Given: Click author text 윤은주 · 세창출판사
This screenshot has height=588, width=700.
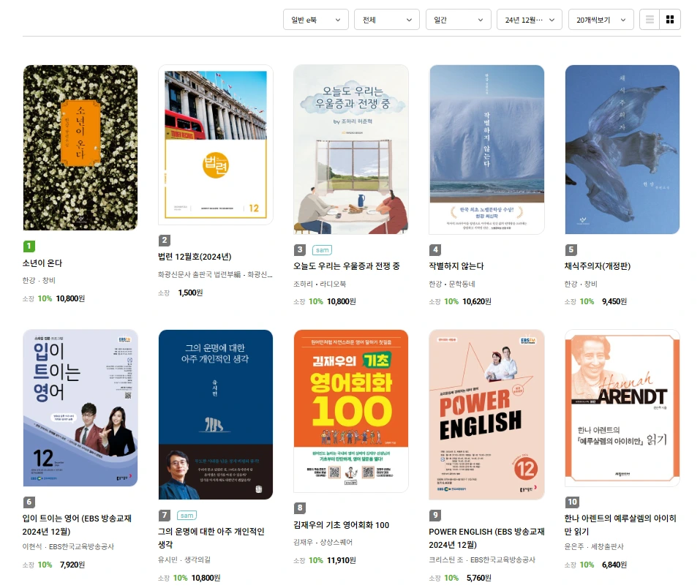Looking at the screenshot, I should tap(594, 546).
